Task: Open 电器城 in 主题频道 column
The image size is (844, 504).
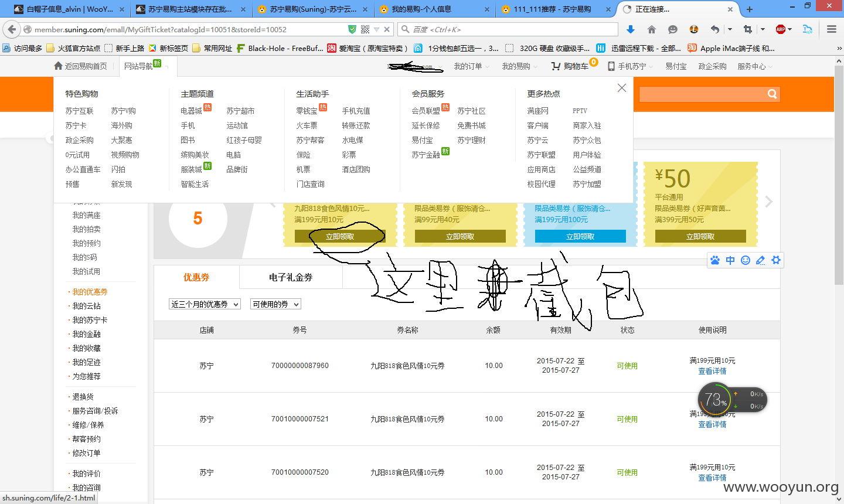Action: 191,111
